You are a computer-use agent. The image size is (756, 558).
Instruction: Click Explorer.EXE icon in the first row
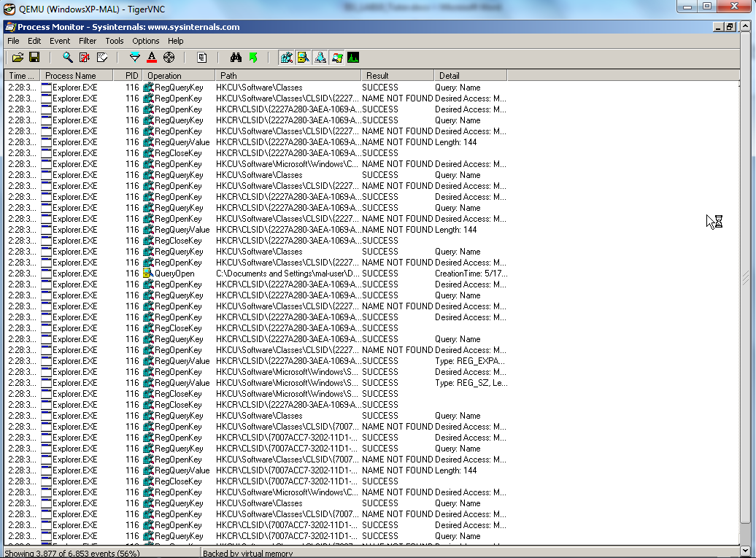(46, 88)
